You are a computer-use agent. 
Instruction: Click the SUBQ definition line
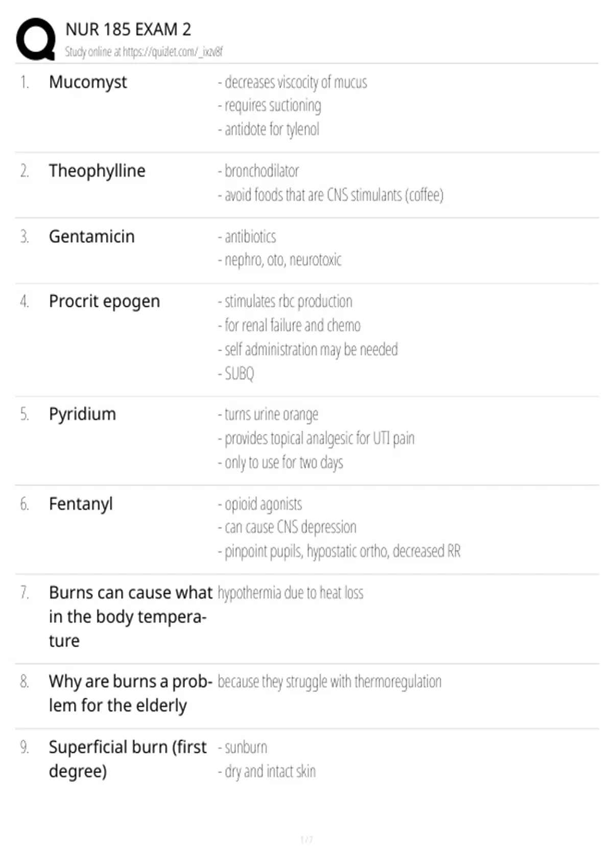tap(236, 374)
